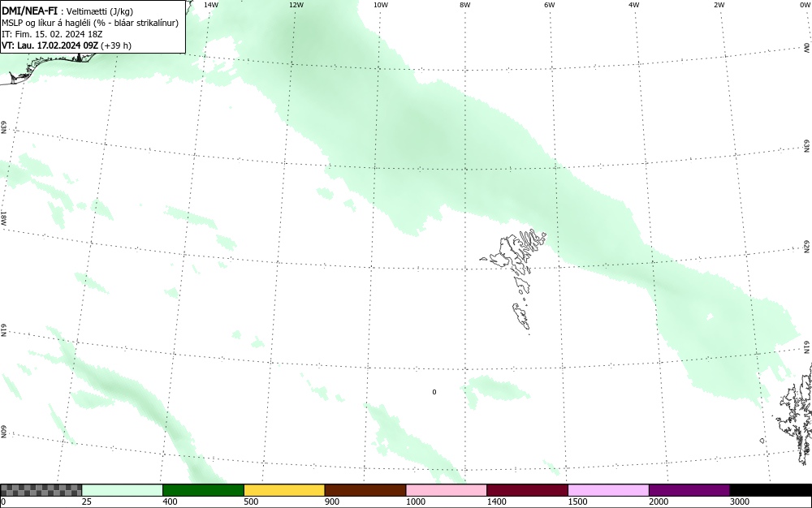Select the light green 25–400 legend swatch

click(x=123, y=490)
